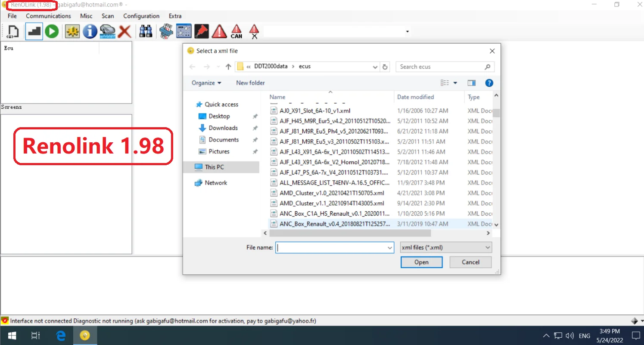Click the car vehicle toolbar icon

click(107, 31)
